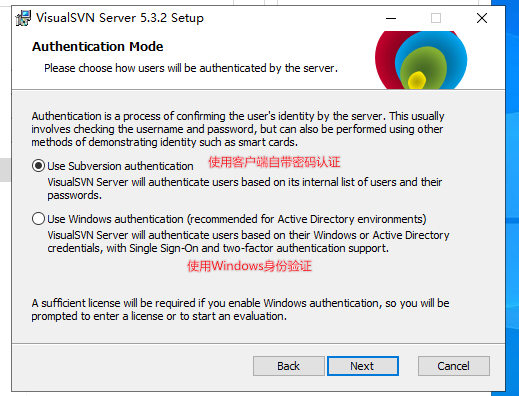Select the Use Windows authentication radio button

[38, 219]
